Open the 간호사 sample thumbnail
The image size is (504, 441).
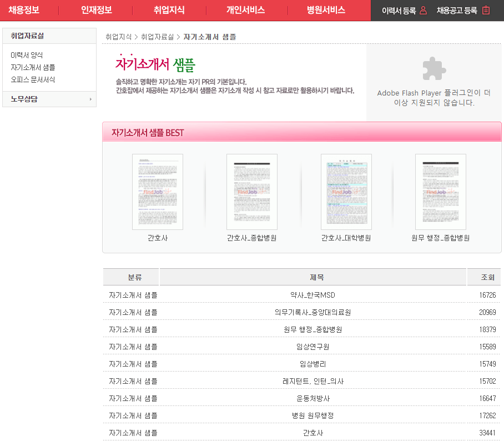coord(157,192)
